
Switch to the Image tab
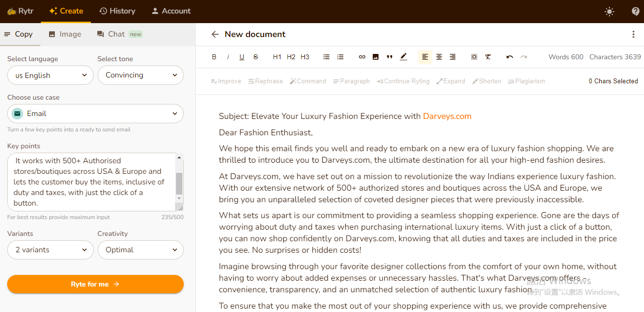click(x=65, y=34)
